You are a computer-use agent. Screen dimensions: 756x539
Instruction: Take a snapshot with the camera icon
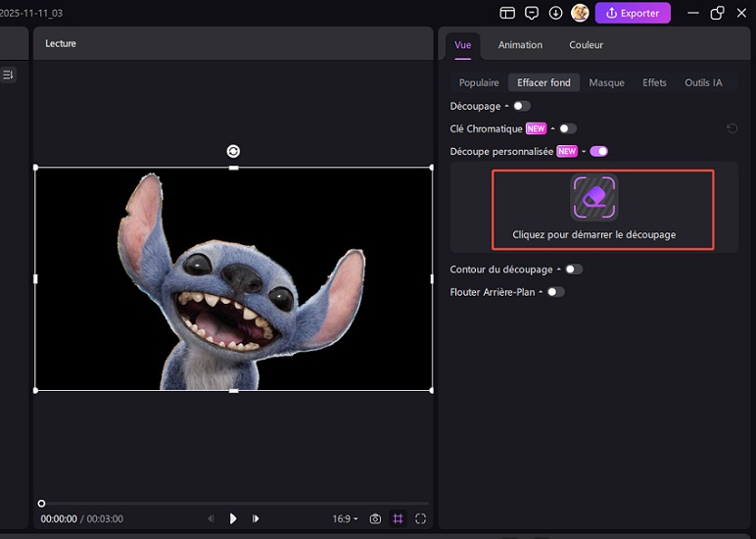[x=375, y=518]
